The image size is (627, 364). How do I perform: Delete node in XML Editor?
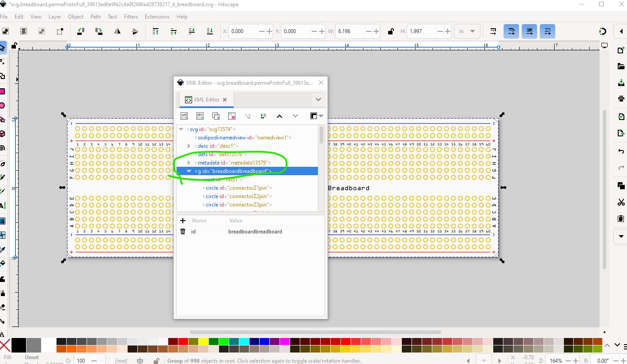pyautogui.click(x=232, y=116)
